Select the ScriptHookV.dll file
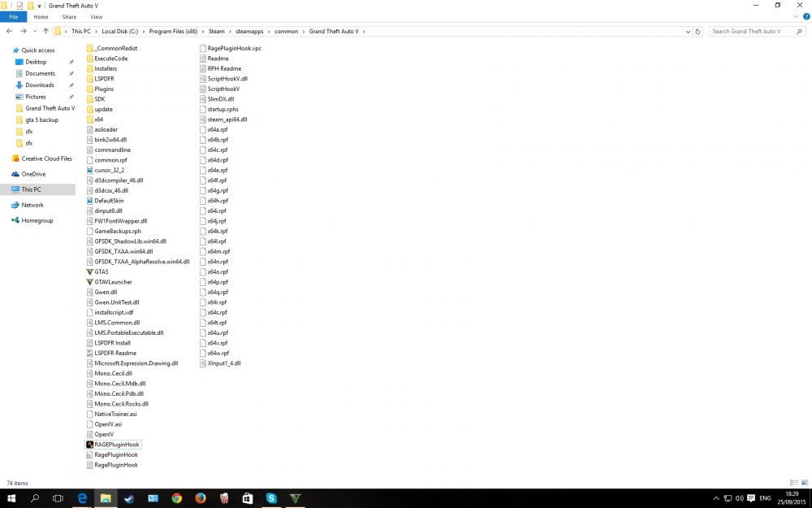Screen dimensions: 812x508 [224, 79]
